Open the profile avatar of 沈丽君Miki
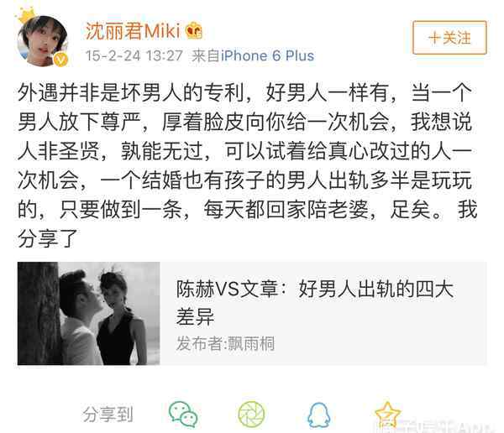The height and width of the screenshot is (433, 504). point(42,41)
